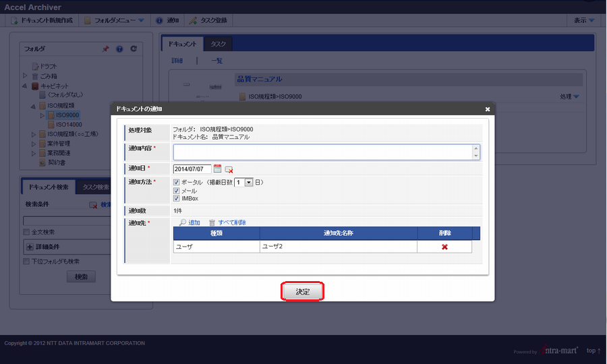Click すべて削除 to remove all recipients
This screenshot has height=364, width=607.
point(228,222)
